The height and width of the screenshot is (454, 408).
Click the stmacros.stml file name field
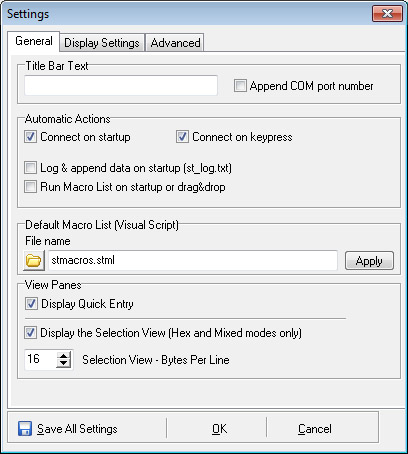(193, 260)
